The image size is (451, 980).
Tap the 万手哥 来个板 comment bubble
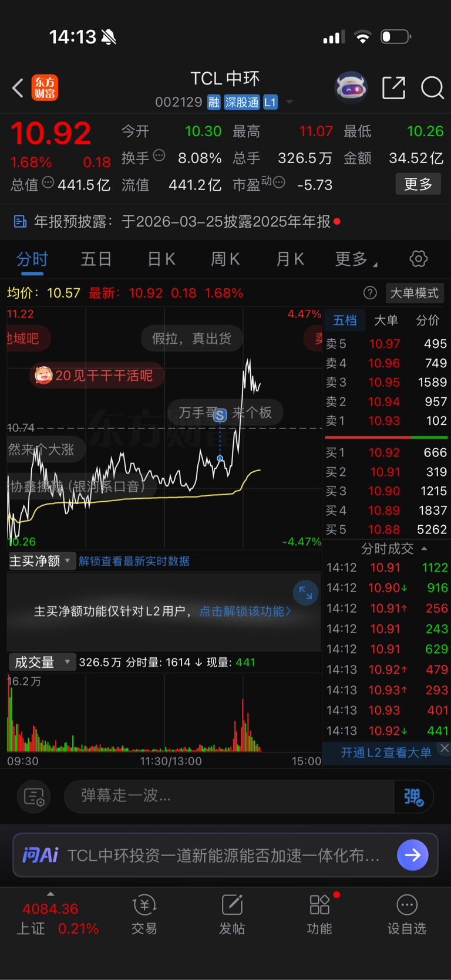(225, 413)
